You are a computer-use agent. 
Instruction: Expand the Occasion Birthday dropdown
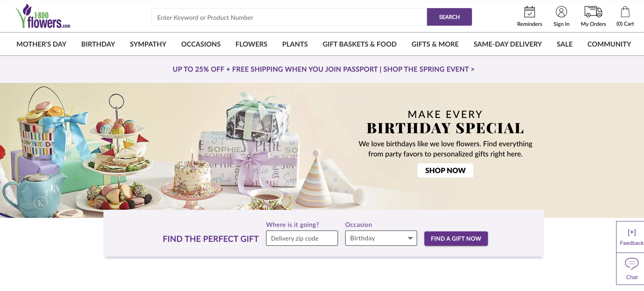[377, 238]
